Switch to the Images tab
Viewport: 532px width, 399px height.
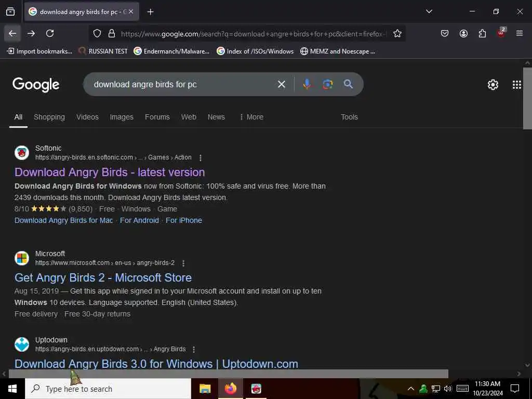click(x=122, y=117)
